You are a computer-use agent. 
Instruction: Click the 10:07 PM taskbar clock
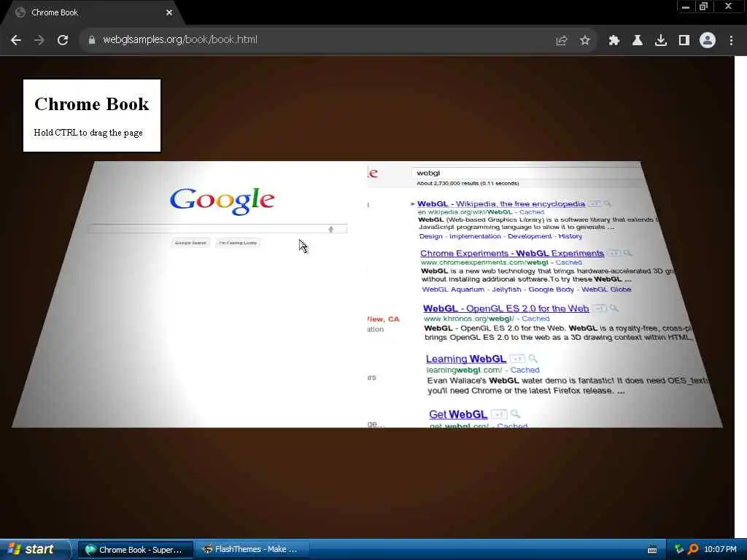[720, 550]
